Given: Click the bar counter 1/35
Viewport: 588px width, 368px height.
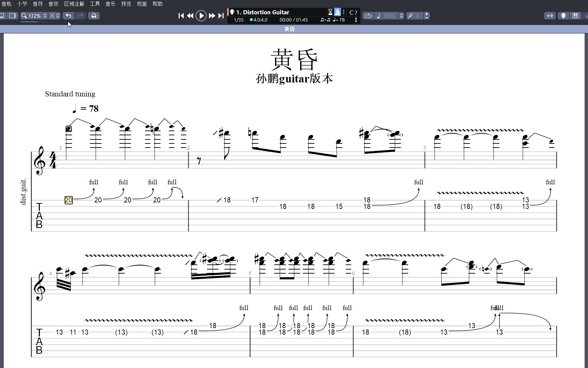Looking at the screenshot, I should click(239, 20).
